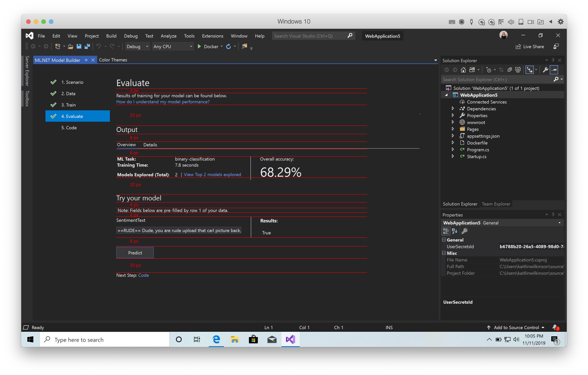
Task: Click the Pending Changes Filter clock icon
Action: coord(489,70)
